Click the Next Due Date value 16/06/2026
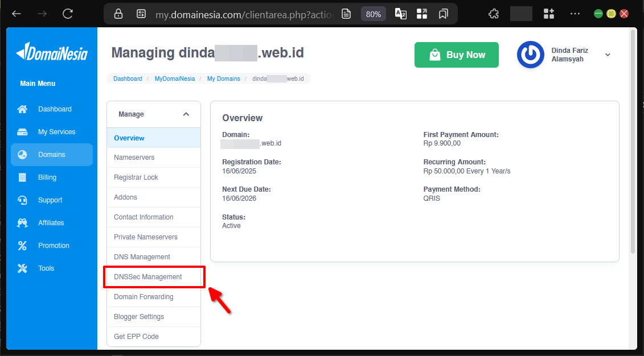Viewport: 644px width, 356px height. (239, 198)
